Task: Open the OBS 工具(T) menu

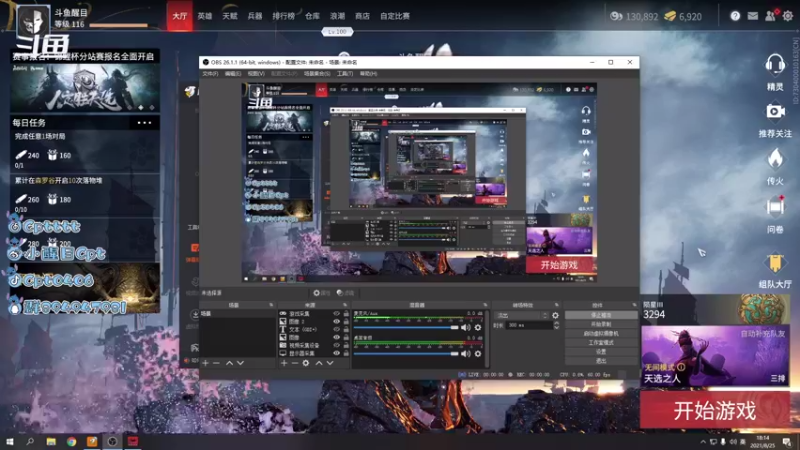Action: pyautogui.click(x=345, y=74)
